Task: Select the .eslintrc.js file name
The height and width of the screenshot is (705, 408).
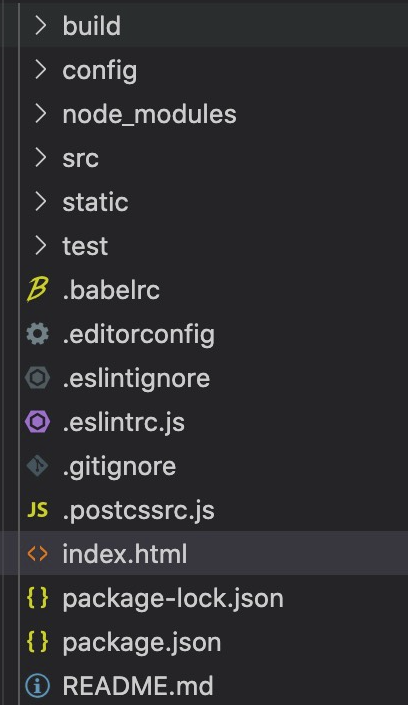Action: (124, 423)
